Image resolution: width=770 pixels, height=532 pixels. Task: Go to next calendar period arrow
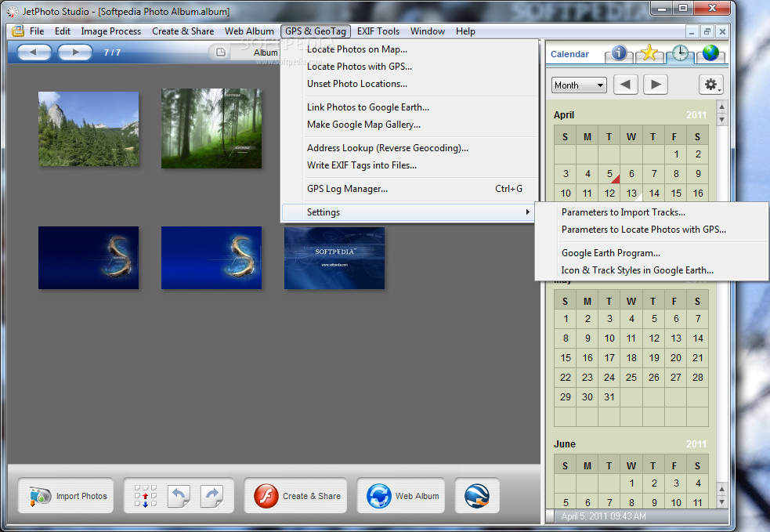(656, 85)
